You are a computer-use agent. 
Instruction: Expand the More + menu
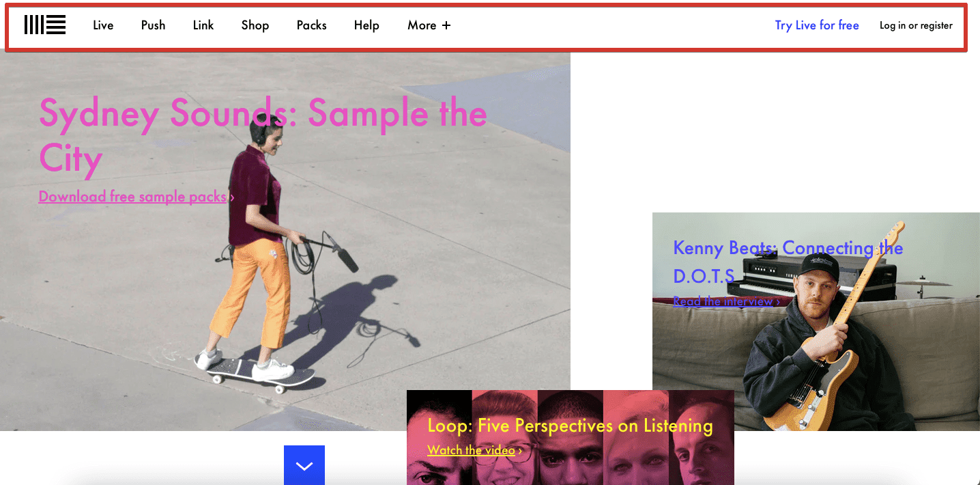pyautogui.click(x=429, y=25)
